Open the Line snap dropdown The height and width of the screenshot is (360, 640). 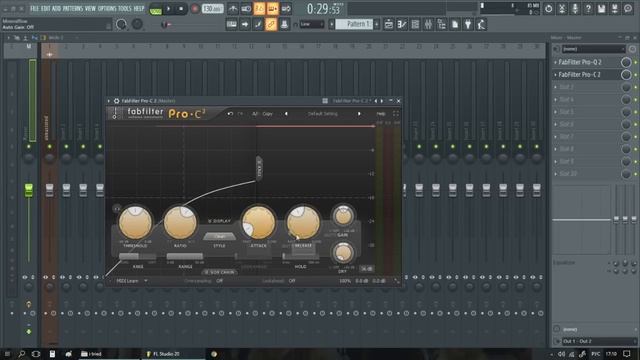click(312, 24)
